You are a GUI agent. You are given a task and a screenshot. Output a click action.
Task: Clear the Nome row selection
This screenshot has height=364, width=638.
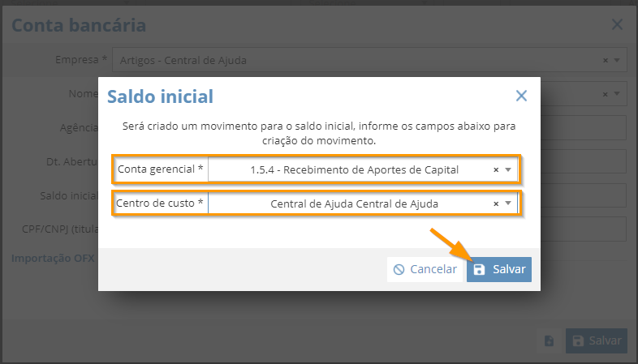tap(606, 94)
